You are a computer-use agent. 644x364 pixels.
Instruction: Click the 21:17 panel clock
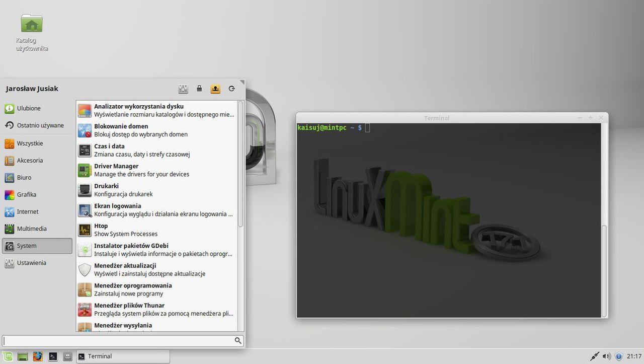tap(634, 356)
